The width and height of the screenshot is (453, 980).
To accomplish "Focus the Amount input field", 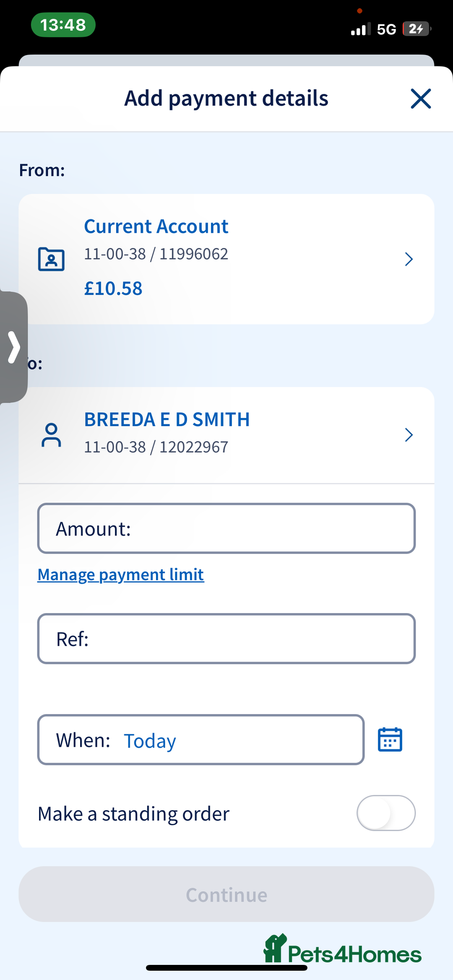I will [226, 528].
